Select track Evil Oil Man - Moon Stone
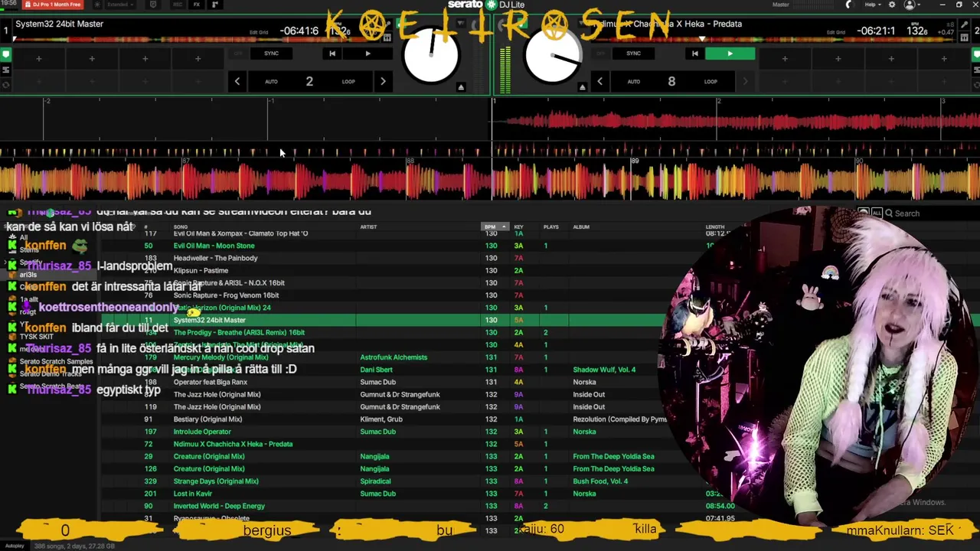This screenshot has width=980, height=551. [x=383, y=246]
